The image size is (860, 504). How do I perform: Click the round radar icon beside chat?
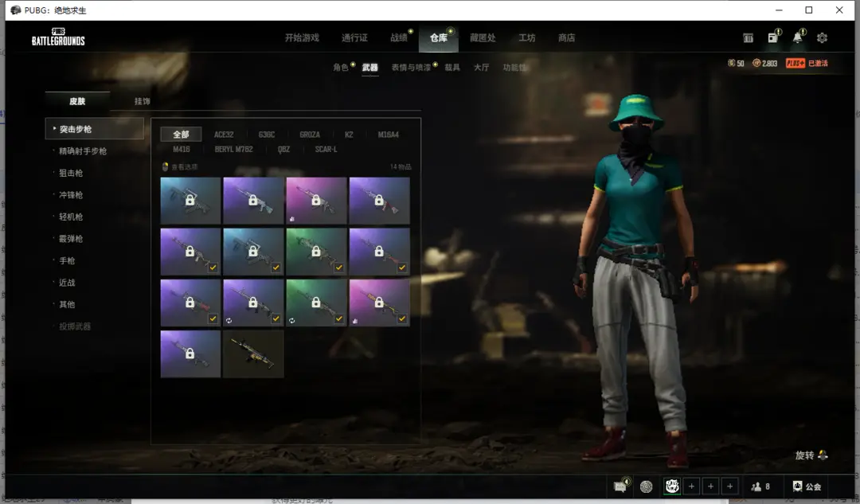[x=646, y=486]
